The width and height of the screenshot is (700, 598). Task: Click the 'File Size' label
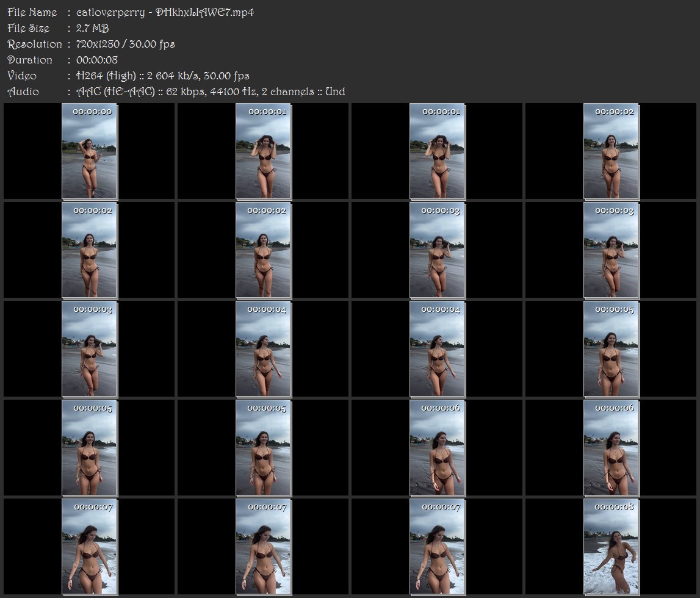point(29,28)
